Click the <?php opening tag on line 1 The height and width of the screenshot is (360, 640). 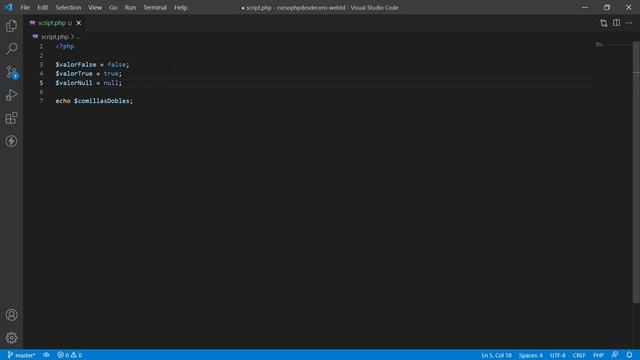[65, 46]
